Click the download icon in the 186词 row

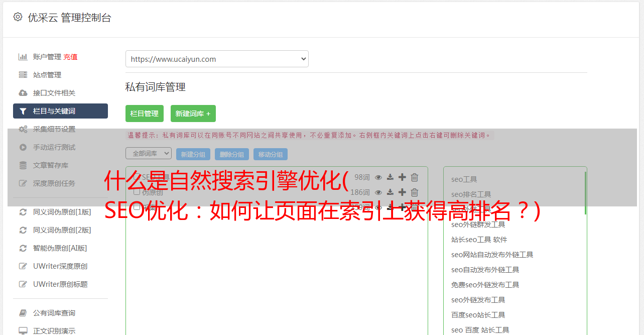(x=390, y=192)
